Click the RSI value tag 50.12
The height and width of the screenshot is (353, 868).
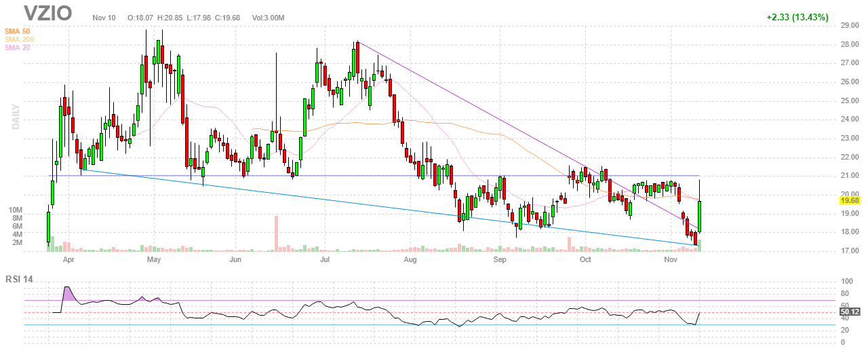coord(849,312)
